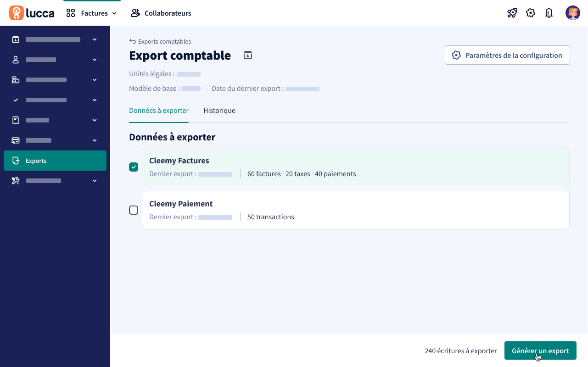Screen dimensions: 588x367
Task: Uncheck the Cleemy Factures checkbox
Action: click(134, 167)
